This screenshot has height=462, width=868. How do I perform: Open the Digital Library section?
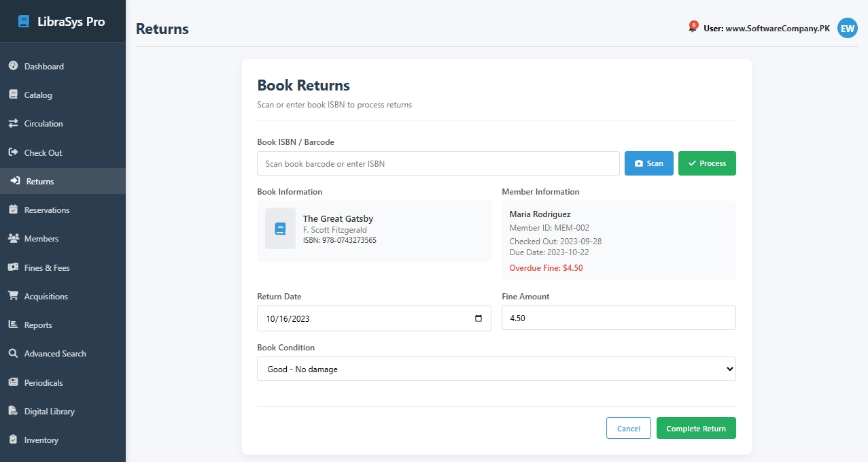[x=50, y=411]
